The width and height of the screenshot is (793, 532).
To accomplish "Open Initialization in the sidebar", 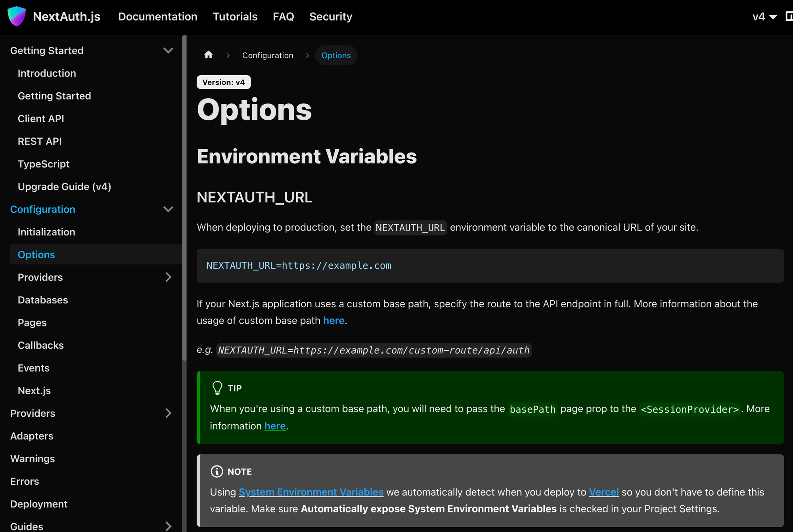I will pos(46,232).
